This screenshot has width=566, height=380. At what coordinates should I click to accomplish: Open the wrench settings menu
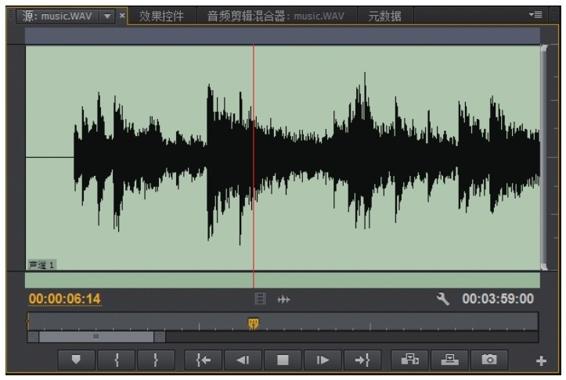pyautogui.click(x=443, y=299)
